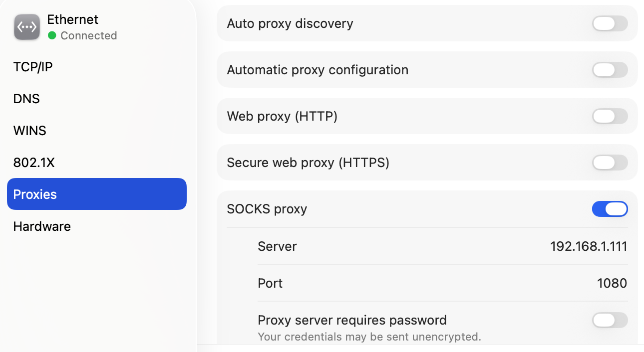
Task: Select the WINS sidebar item
Action: [x=30, y=131]
